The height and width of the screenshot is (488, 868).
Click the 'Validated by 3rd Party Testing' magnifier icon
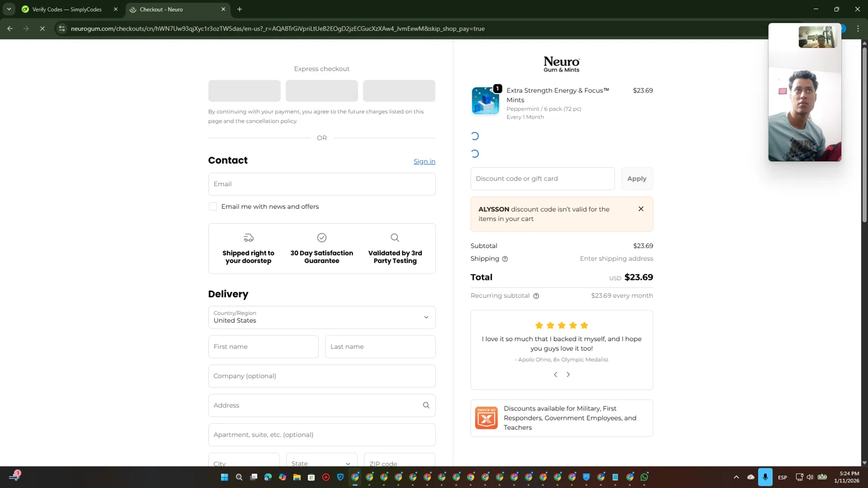coord(395,238)
